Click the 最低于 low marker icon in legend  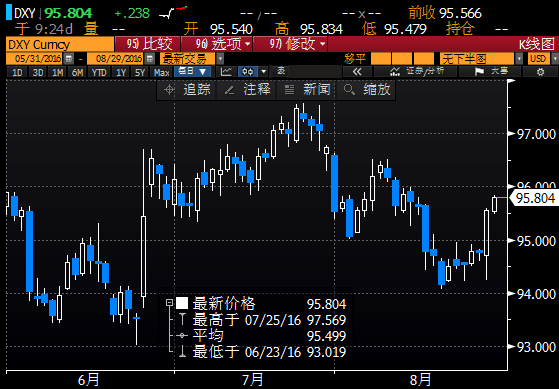point(183,352)
